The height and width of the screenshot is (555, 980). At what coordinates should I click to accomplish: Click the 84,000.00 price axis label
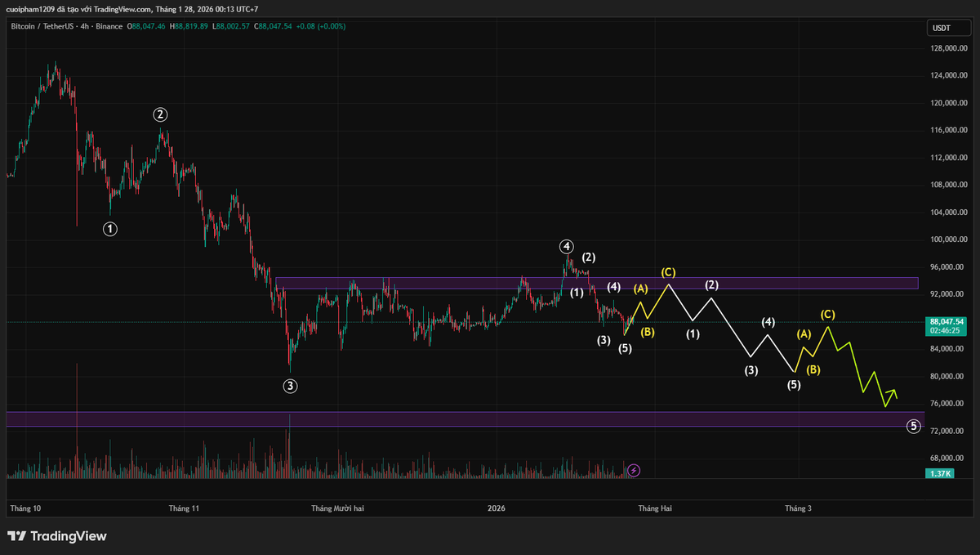point(949,349)
